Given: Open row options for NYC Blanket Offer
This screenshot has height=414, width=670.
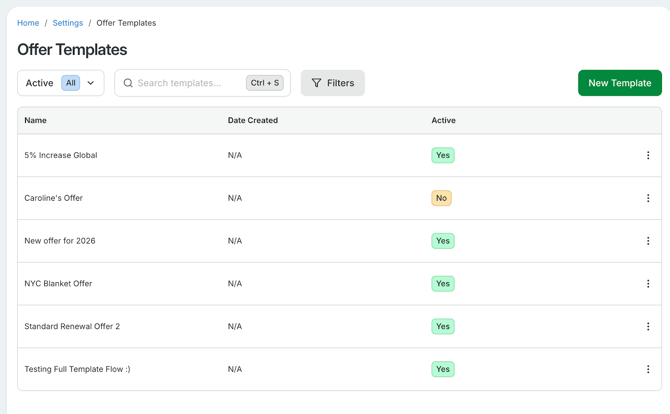Looking at the screenshot, I should pos(648,284).
